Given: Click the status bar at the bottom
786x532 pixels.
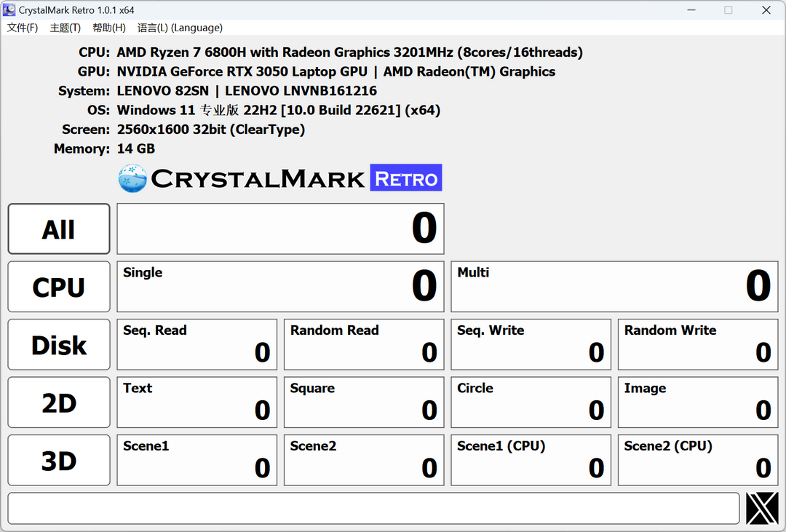Looking at the screenshot, I should pyautogui.click(x=373, y=508).
